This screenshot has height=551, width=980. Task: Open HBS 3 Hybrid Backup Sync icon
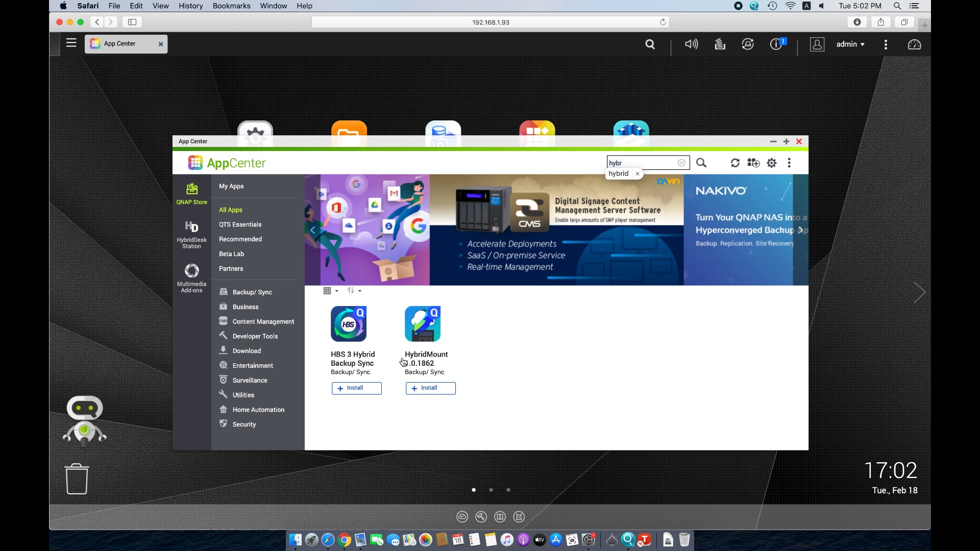pyautogui.click(x=349, y=324)
